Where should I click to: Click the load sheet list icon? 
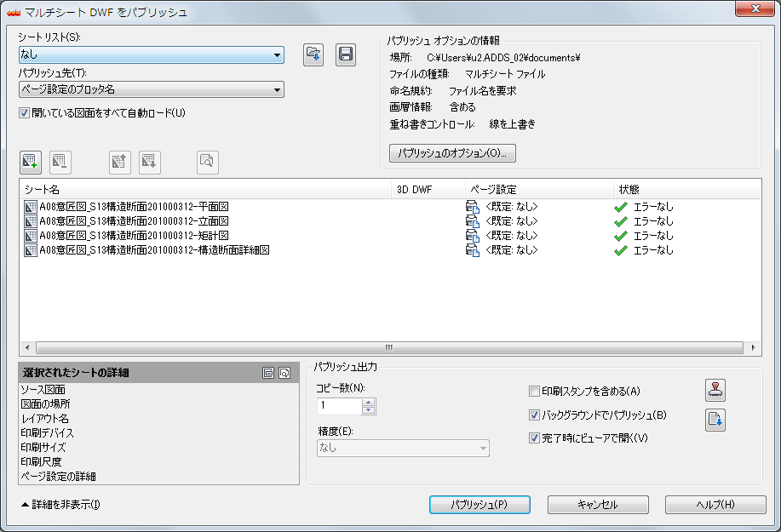[313, 54]
